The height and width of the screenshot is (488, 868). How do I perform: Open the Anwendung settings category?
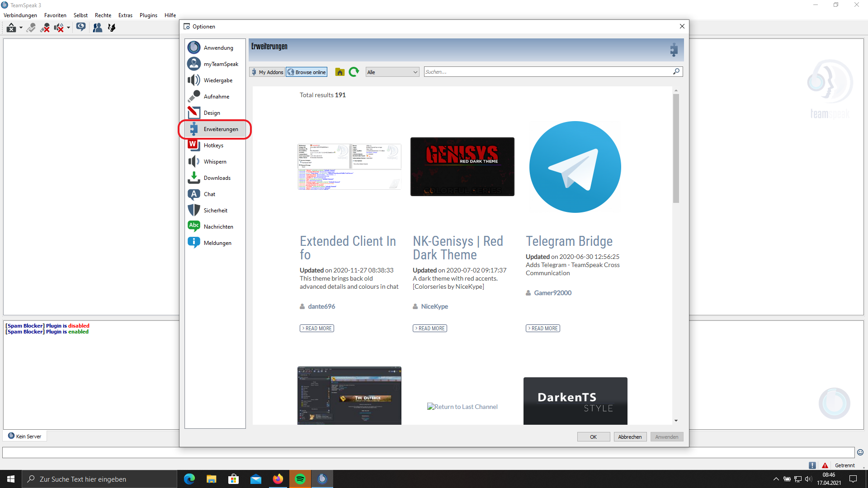(x=215, y=47)
